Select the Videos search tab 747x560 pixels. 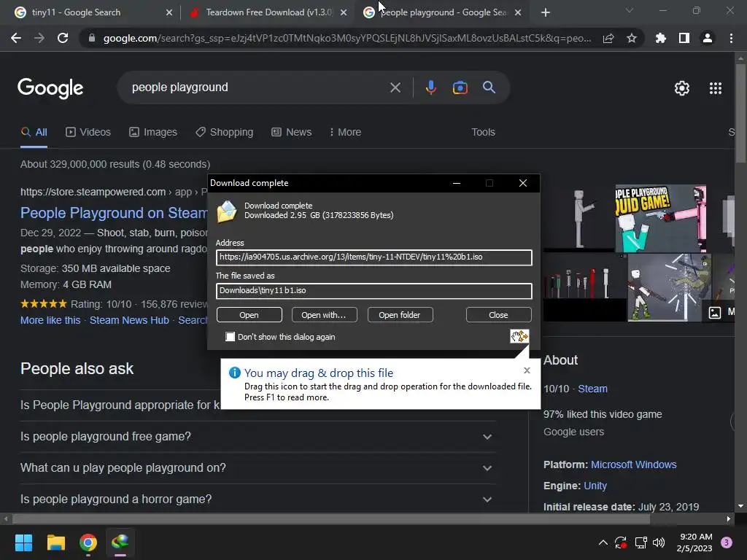point(88,132)
